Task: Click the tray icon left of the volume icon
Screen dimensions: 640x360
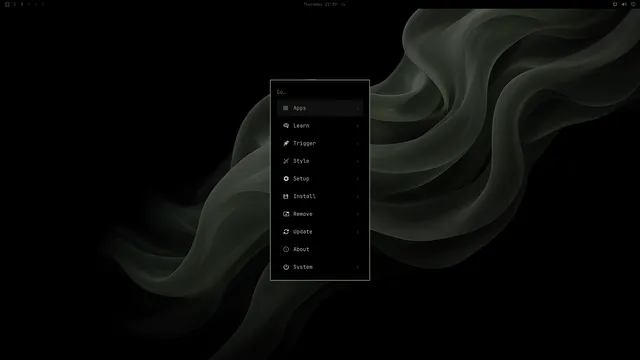Action: (x=615, y=4)
